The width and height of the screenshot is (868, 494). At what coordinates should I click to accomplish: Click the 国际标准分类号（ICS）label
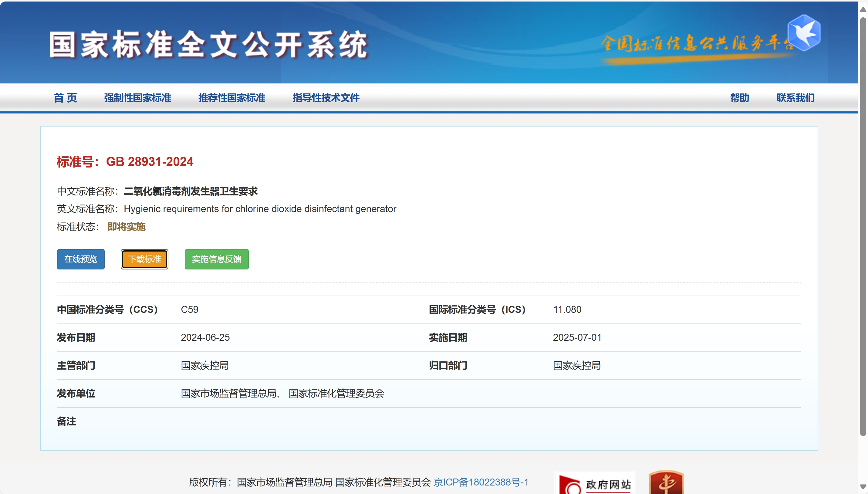(x=477, y=310)
